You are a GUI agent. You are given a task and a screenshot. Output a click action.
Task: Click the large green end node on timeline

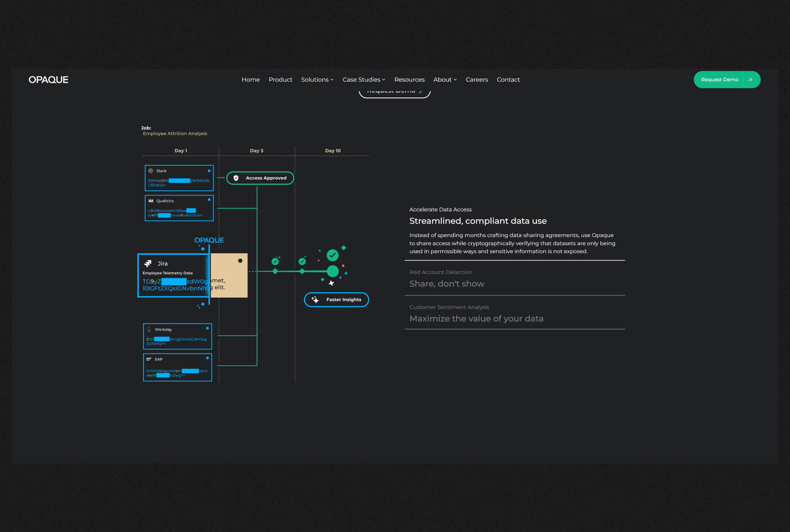(x=333, y=271)
